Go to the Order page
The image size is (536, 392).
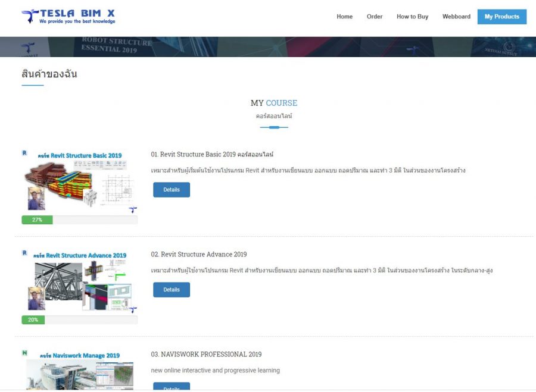tap(375, 17)
